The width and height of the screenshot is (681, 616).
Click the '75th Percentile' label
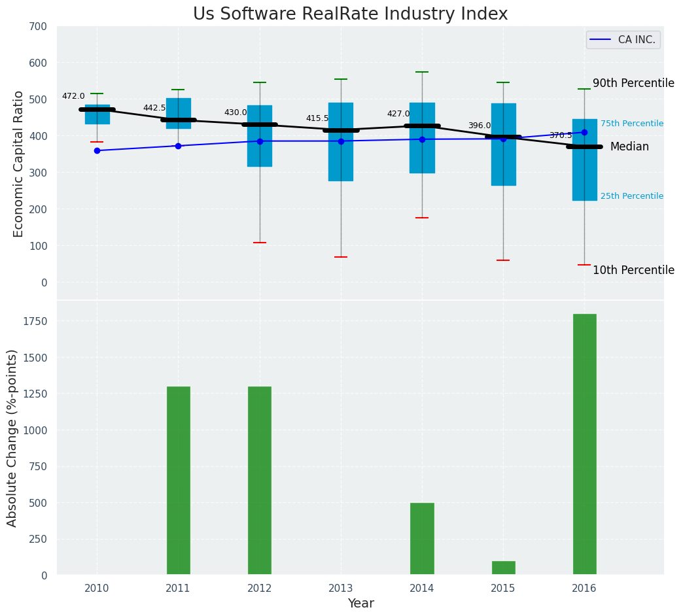click(631, 124)
